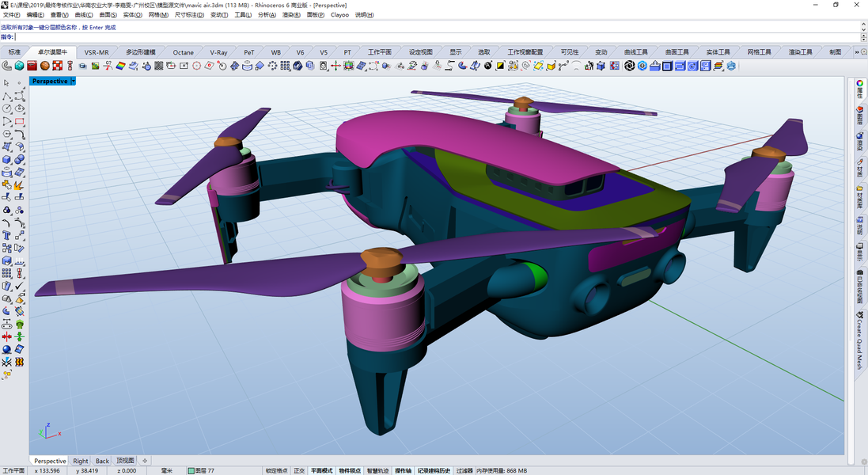Viewport: 868px width, 475px height.
Task: Toggle 正交 ortho mode in status bar
Action: pos(299,470)
